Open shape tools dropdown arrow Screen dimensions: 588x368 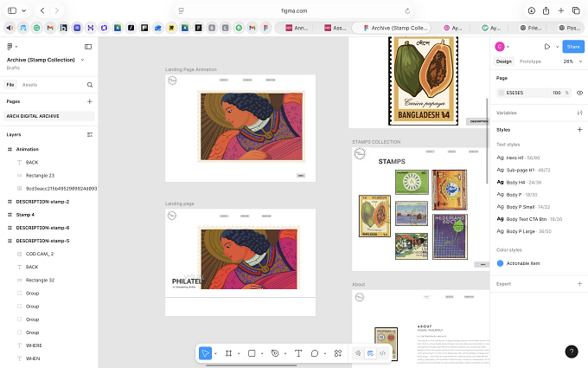[262, 353]
